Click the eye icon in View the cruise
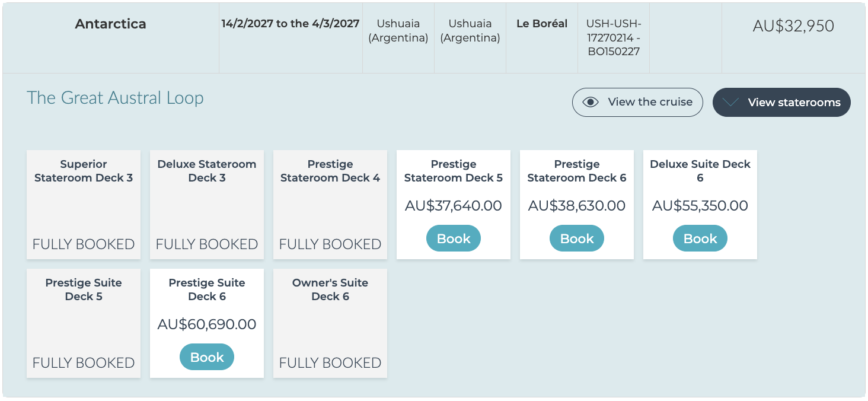 [591, 102]
